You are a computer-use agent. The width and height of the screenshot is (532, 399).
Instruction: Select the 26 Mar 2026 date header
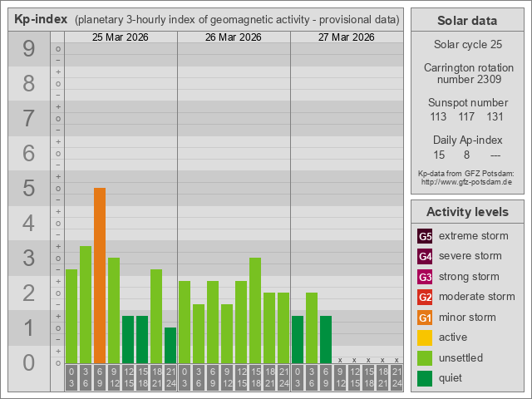pyautogui.click(x=233, y=37)
